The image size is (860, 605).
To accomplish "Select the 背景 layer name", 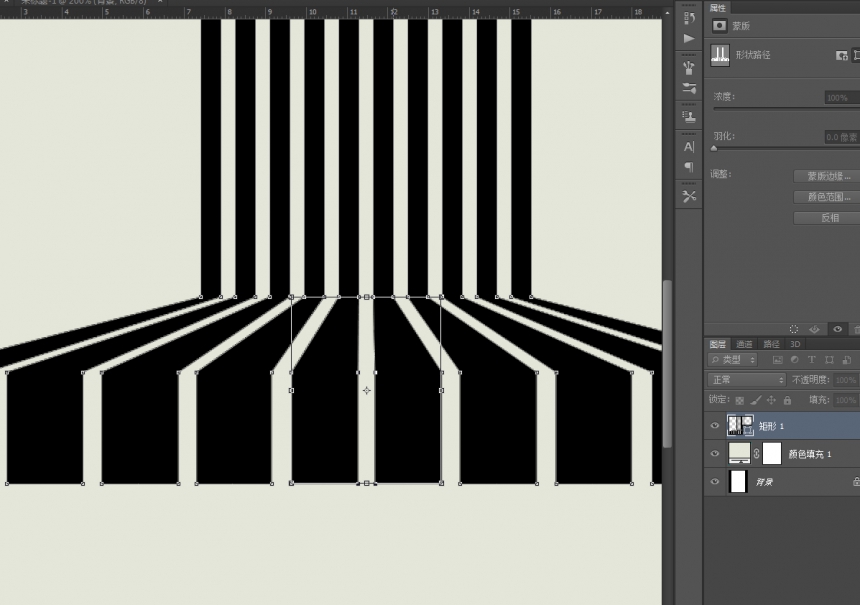I will coord(764,482).
